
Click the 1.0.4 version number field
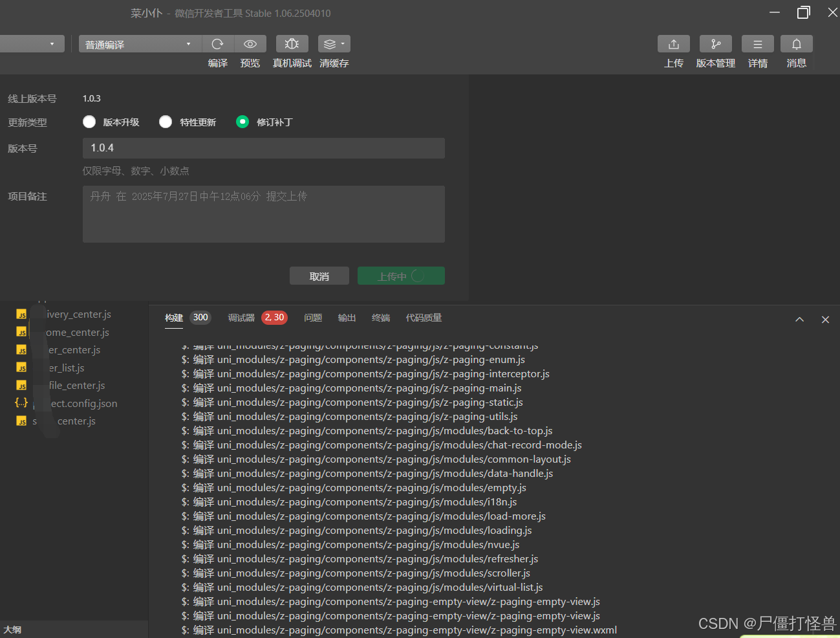coord(264,148)
